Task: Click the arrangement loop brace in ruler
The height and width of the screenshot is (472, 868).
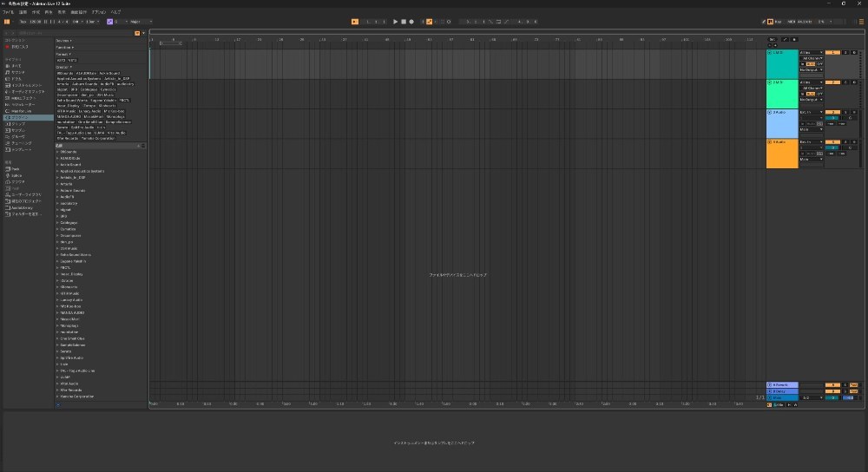Action: [x=170, y=43]
